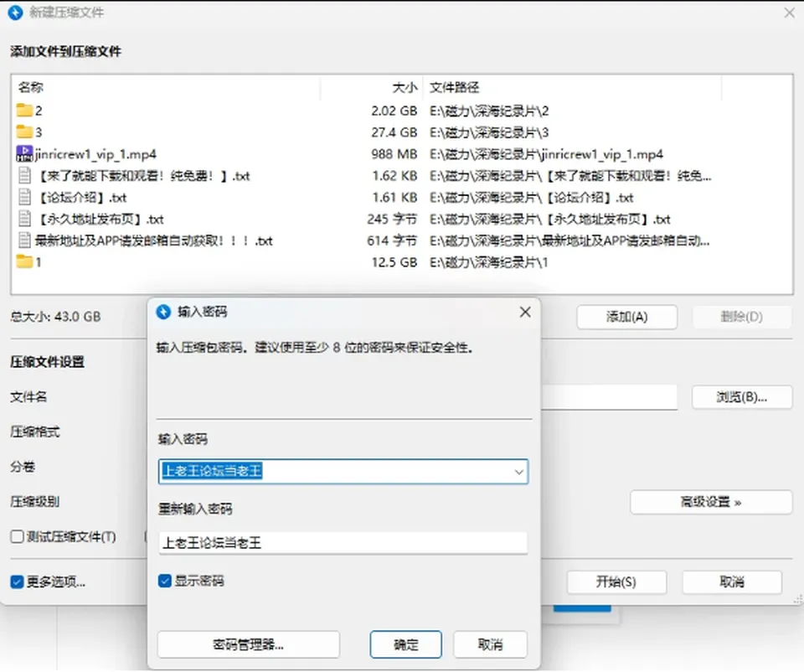Select the folder icon named 3
This screenshot has height=672, width=804.
[x=24, y=132]
